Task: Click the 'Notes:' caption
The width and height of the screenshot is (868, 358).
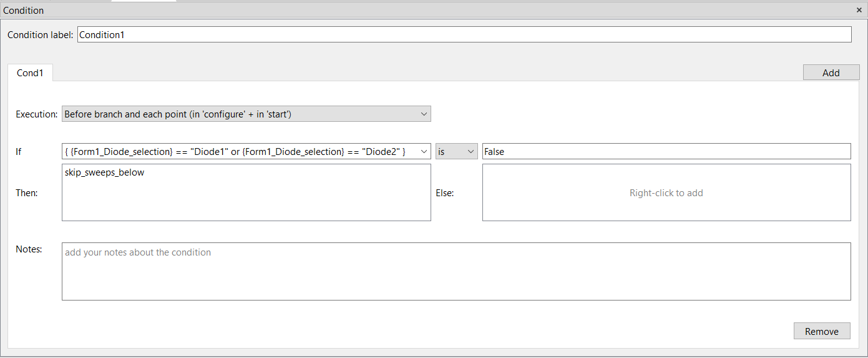Action: (29, 249)
